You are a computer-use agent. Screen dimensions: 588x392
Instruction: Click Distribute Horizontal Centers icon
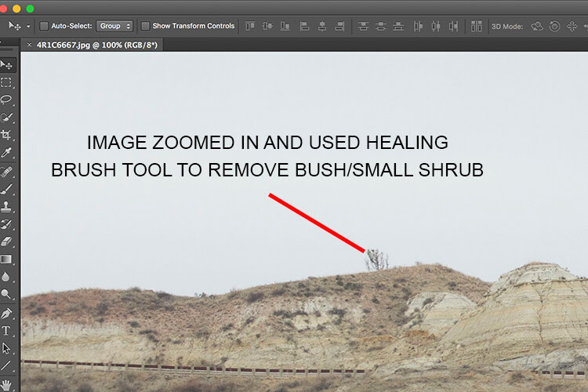tap(435, 26)
